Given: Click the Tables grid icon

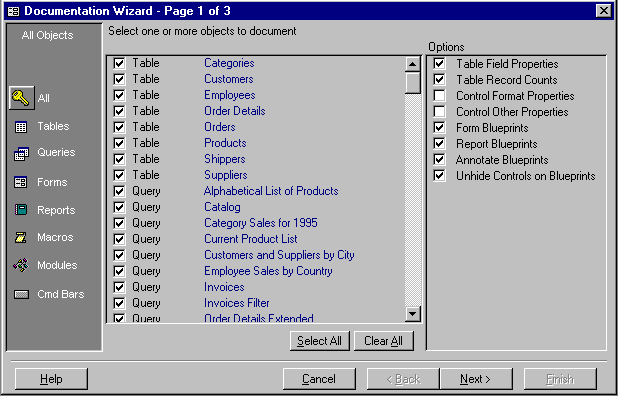Looking at the screenshot, I should coord(20,127).
